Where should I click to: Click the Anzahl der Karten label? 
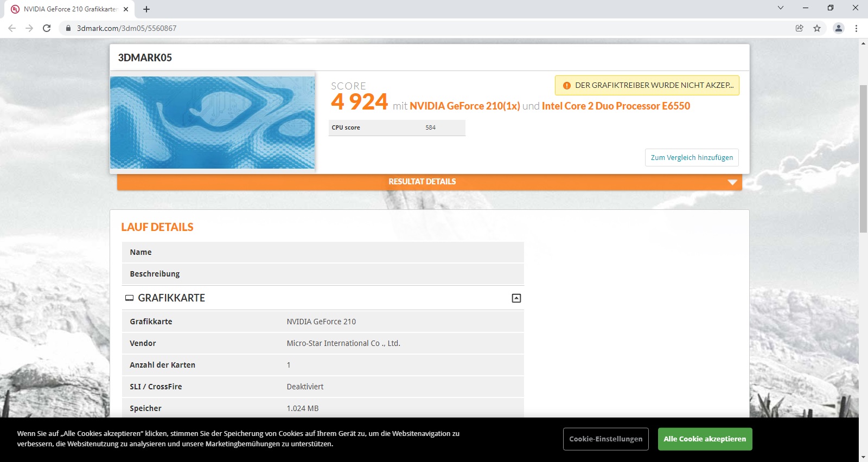(162, 365)
